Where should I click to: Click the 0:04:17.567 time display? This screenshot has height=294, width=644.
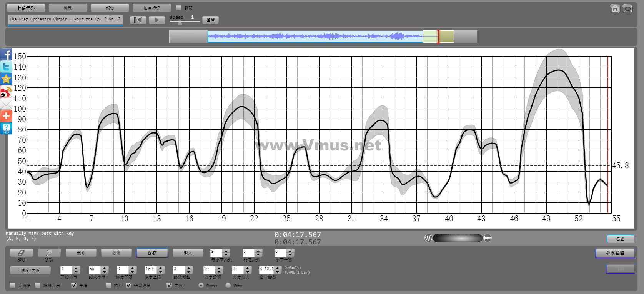coord(298,235)
